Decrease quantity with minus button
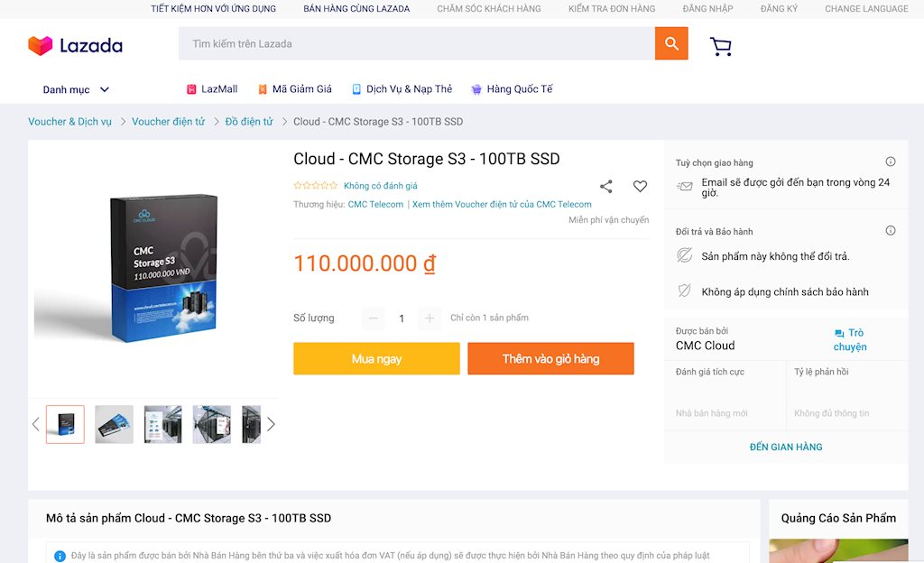 (374, 318)
